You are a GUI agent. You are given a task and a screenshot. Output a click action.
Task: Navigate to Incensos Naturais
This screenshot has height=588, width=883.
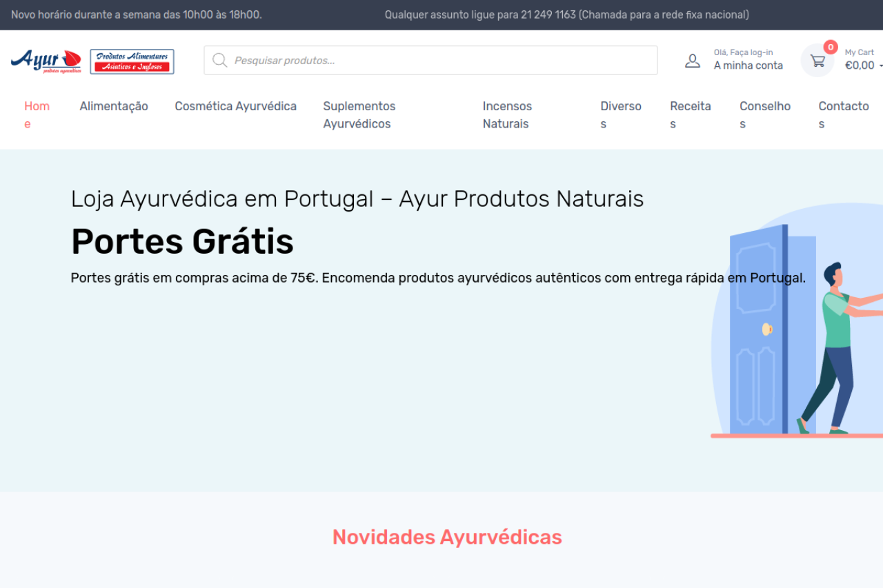[x=507, y=114]
